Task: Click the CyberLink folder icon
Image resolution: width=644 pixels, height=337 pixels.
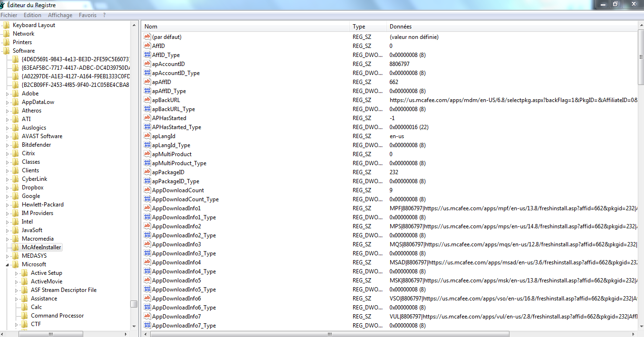Action: [15, 179]
